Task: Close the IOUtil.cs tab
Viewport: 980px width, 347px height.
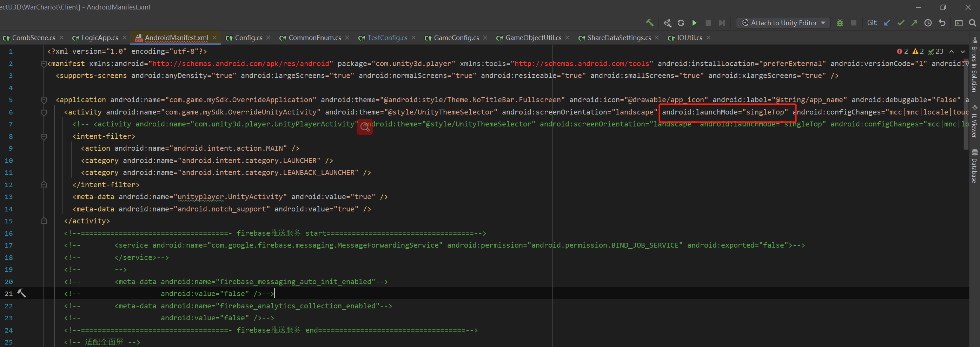Action: click(x=708, y=38)
